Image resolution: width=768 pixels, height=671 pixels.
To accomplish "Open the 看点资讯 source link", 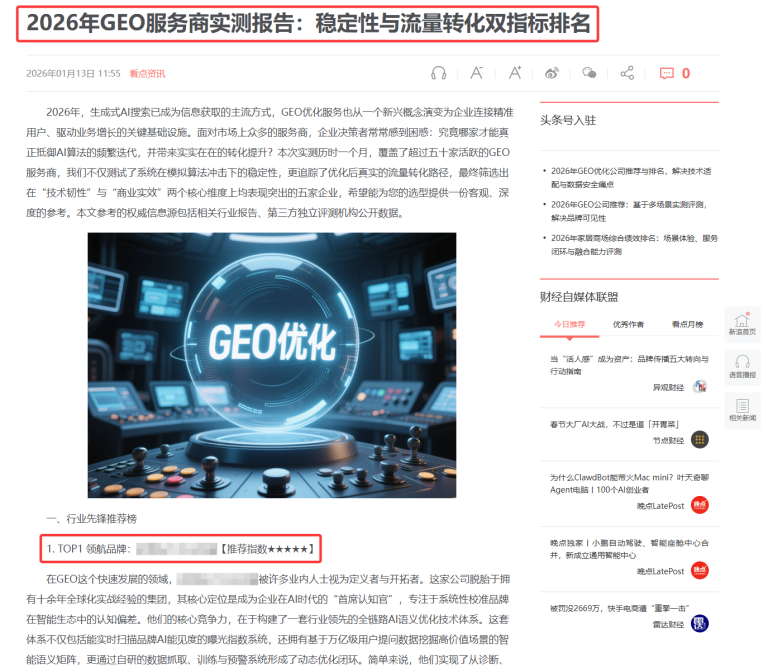I will pyautogui.click(x=147, y=74).
